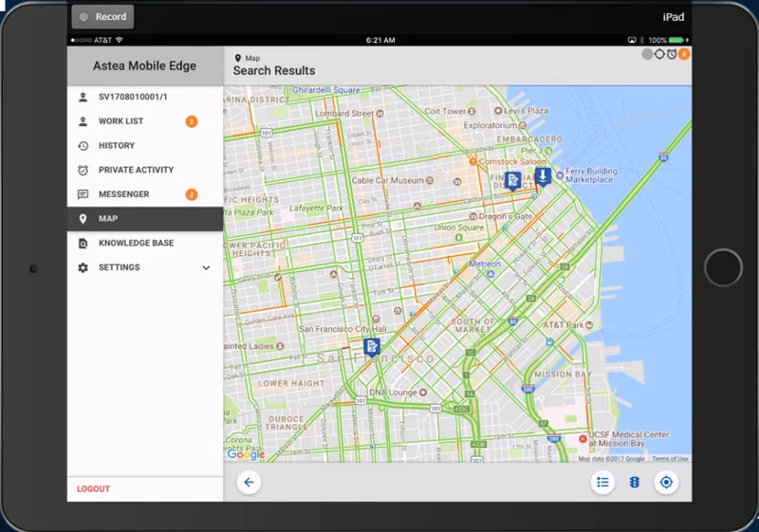Open Private Activity in the sidebar

coord(145,170)
